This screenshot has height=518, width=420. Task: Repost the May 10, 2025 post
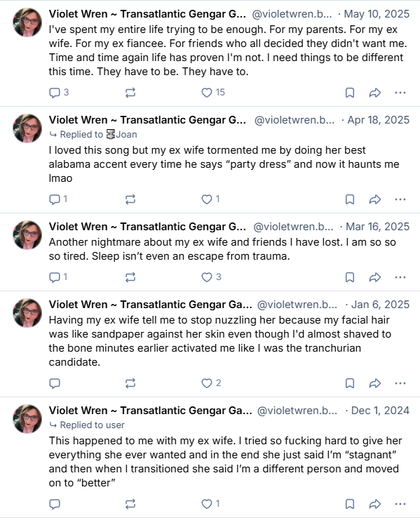(x=130, y=93)
